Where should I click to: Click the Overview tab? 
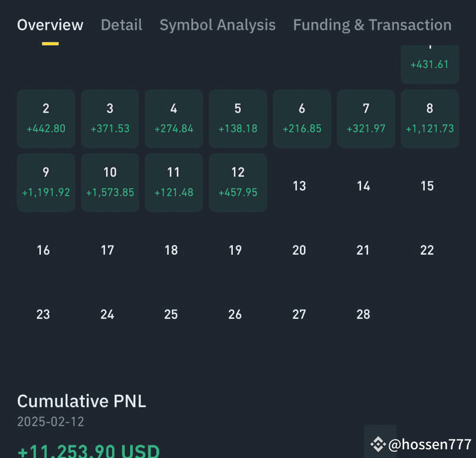coord(50,25)
